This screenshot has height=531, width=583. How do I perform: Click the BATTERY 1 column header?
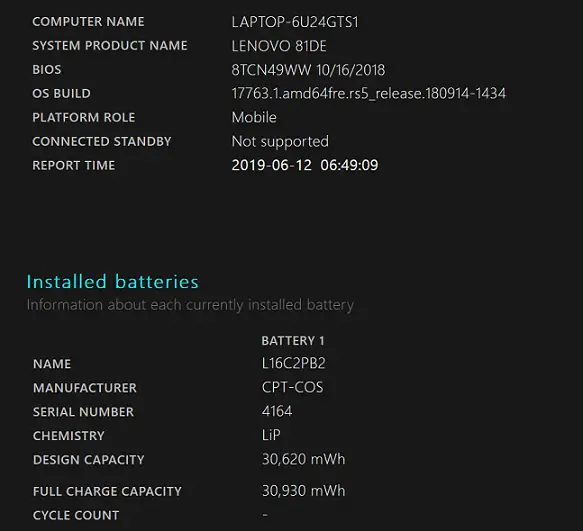click(x=293, y=341)
